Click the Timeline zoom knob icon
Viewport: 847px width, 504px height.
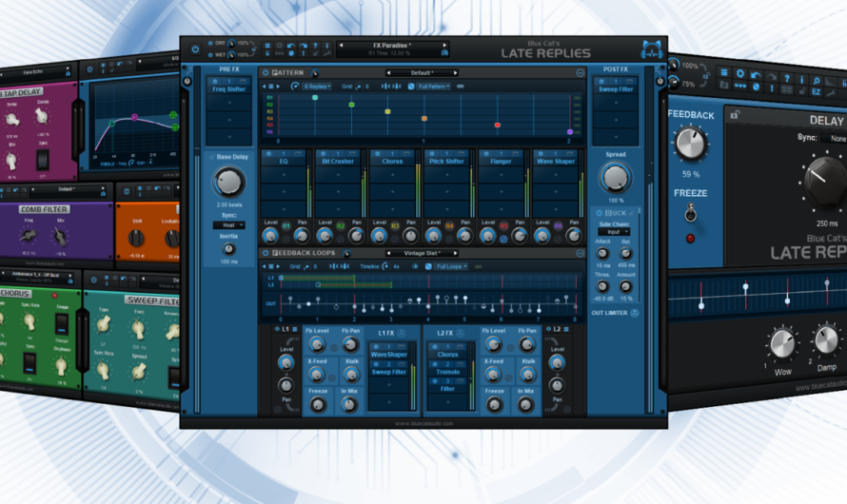385,266
